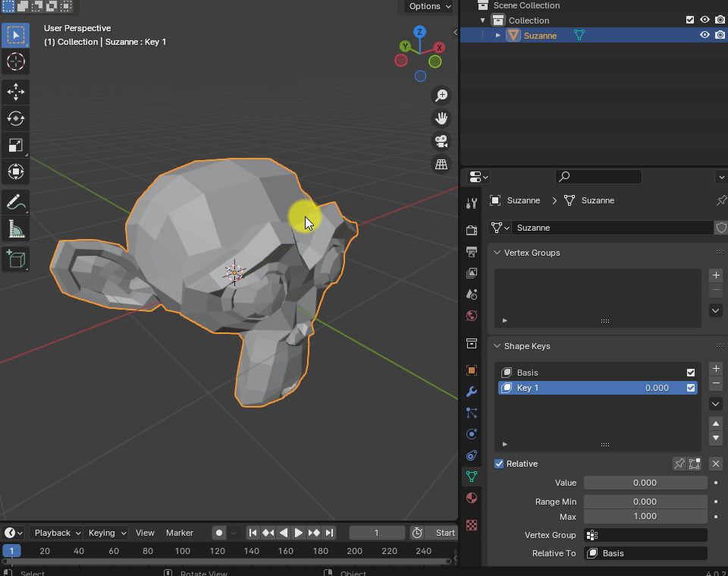728x576 pixels.
Task: Open Vertex Group specials dropdown arrow
Action: tap(716, 310)
